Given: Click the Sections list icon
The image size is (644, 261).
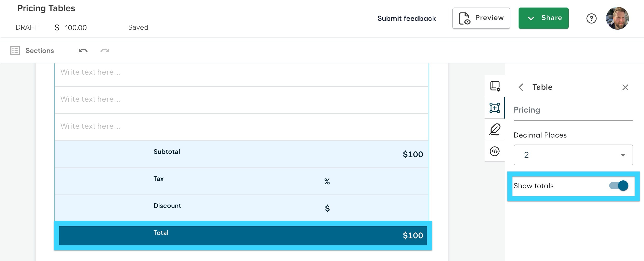Looking at the screenshot, I should tap(15, 50).
